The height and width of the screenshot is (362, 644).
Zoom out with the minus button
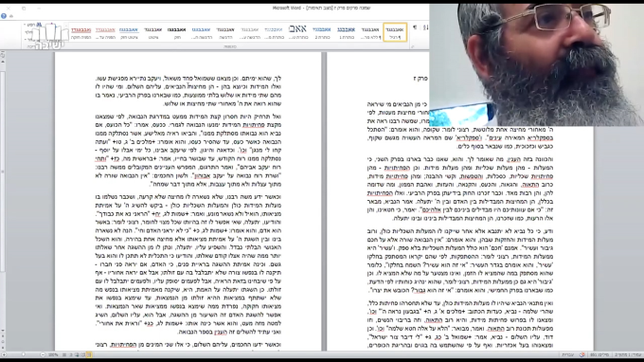(x=43, y=354)
